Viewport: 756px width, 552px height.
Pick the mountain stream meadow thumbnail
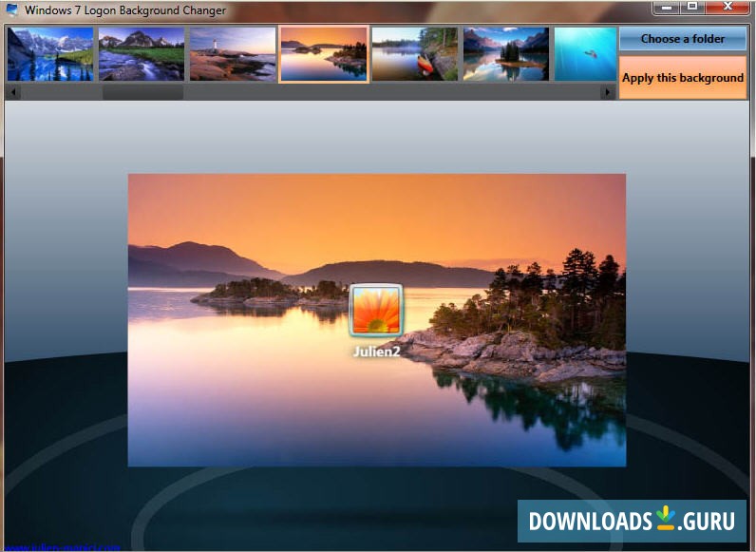tap(142, 54)
